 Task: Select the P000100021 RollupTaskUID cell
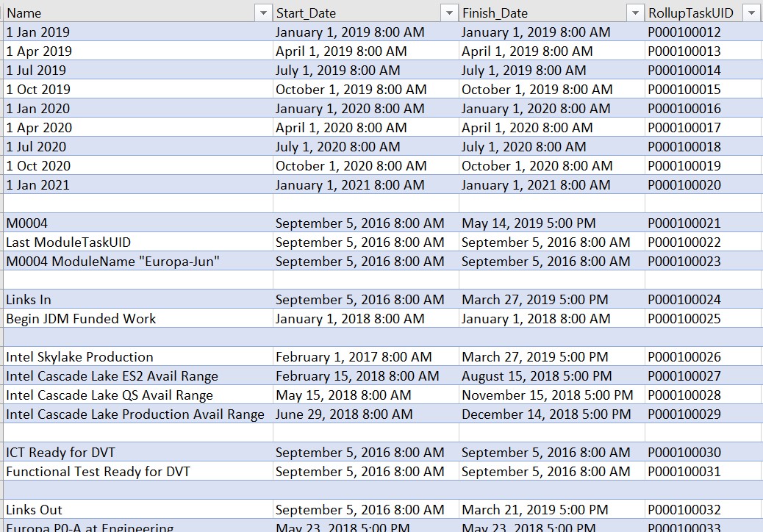pos(702,223)
